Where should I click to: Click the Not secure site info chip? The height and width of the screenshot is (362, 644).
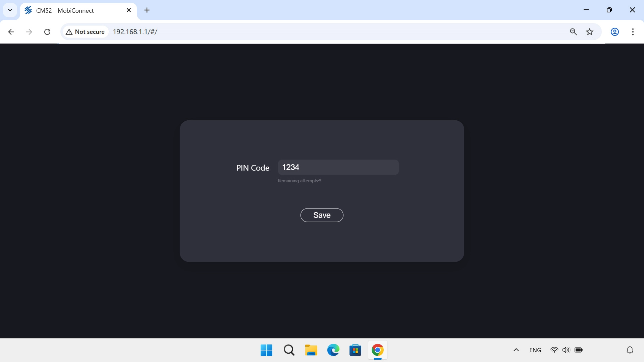[x=86, y=32]
